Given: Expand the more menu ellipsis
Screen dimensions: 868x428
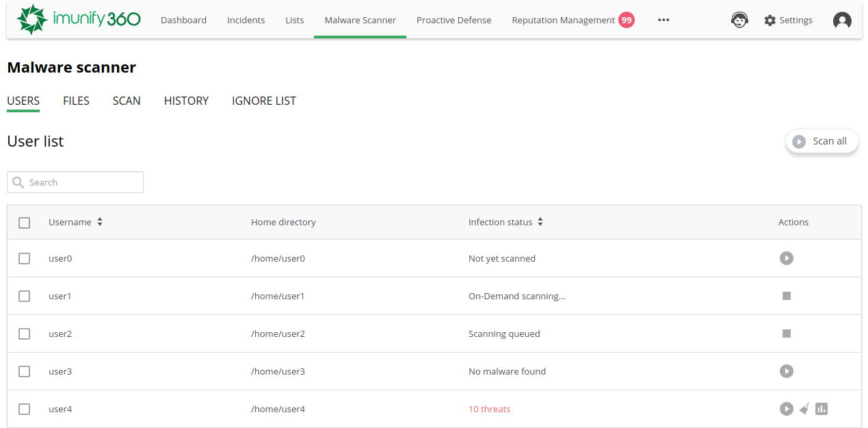Looking at the screenshot, I should [663, 20].
